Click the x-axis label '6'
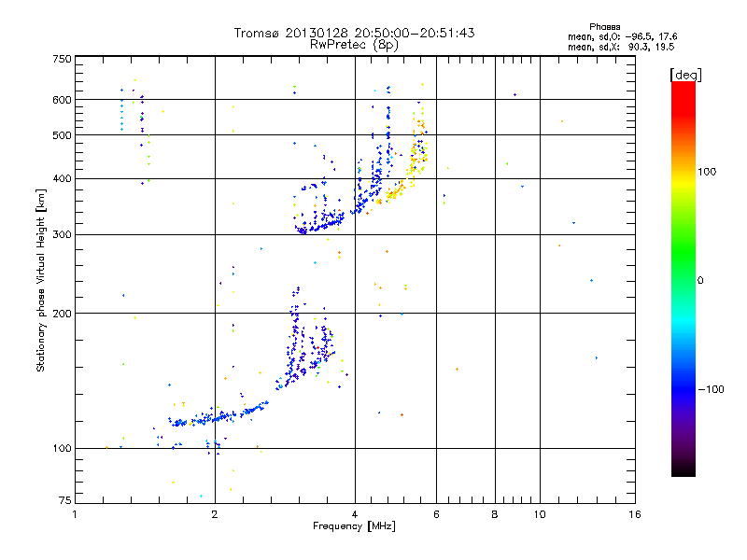 436,514
